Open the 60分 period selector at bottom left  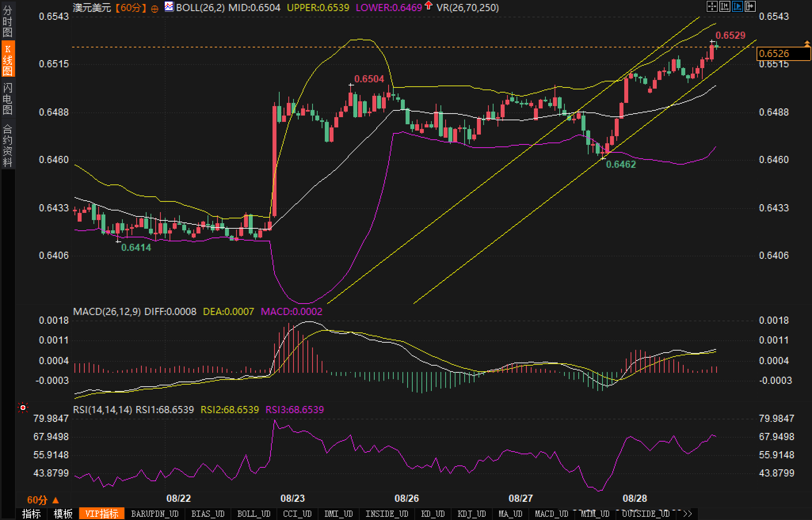43,500
